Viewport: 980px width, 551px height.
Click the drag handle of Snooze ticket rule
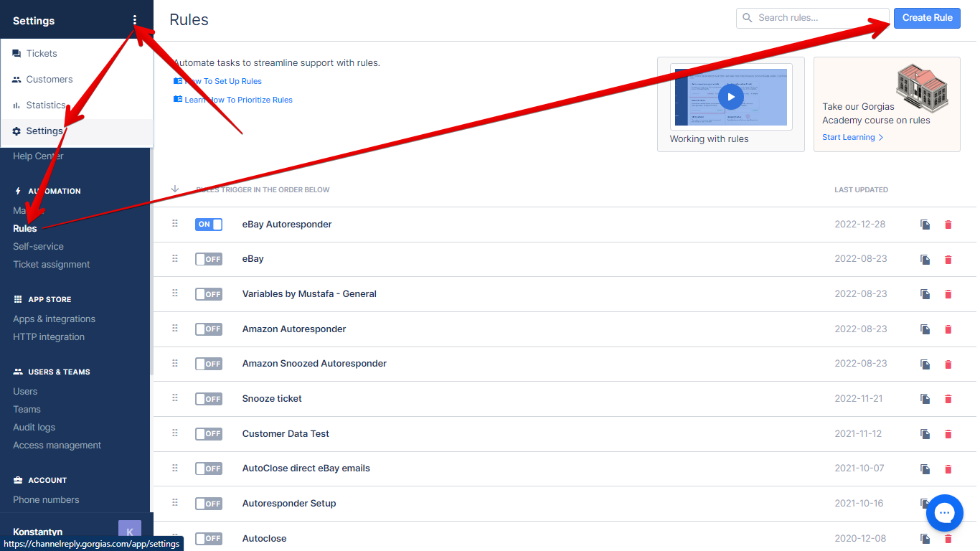pos(175,398)
